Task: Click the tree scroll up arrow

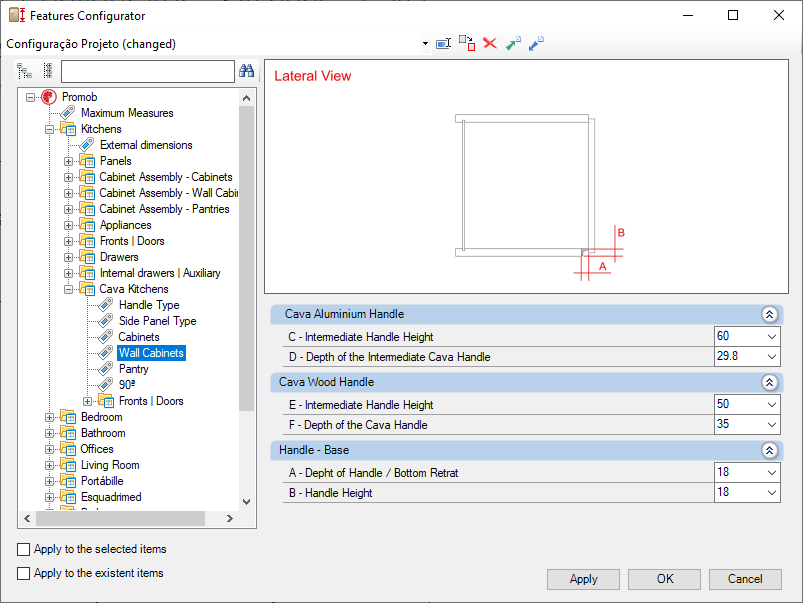Action: 247,98
